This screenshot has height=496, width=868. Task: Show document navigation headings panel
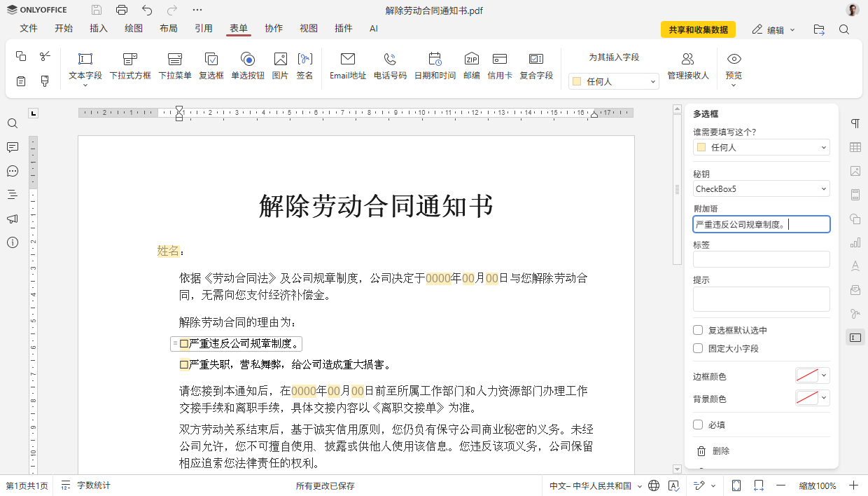pos(12,195)
